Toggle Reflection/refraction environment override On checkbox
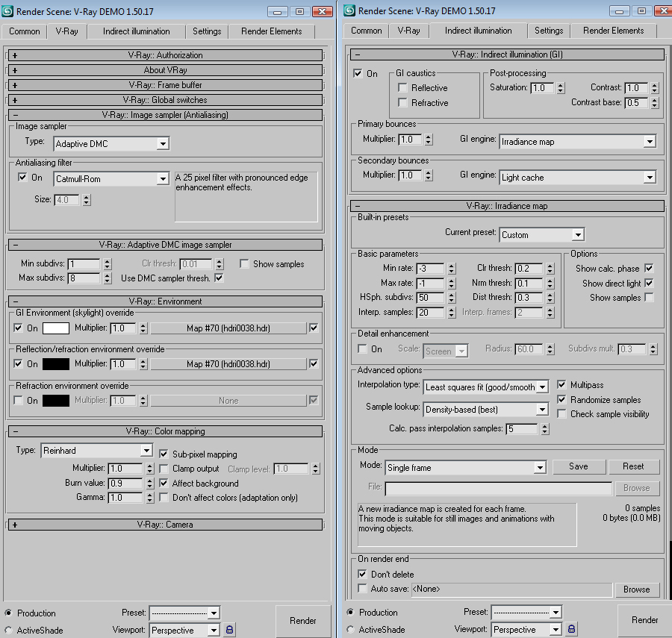The width and height of the screenshot is (672, 638). click(x=18, y=364)
